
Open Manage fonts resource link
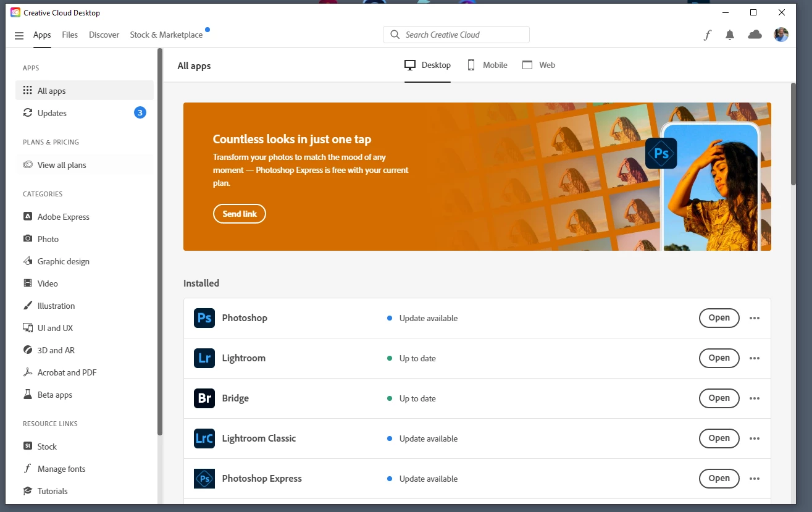click(x=85, y=468)
